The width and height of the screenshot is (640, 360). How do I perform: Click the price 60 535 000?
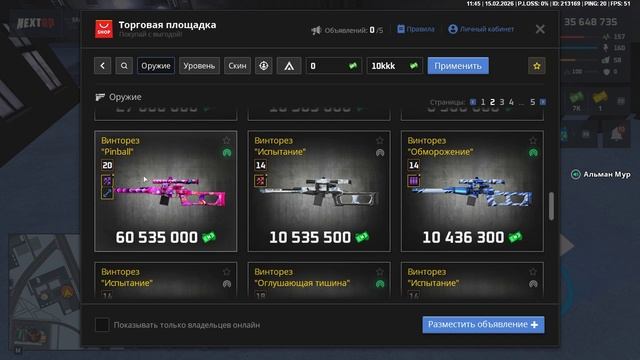(157, 238)
